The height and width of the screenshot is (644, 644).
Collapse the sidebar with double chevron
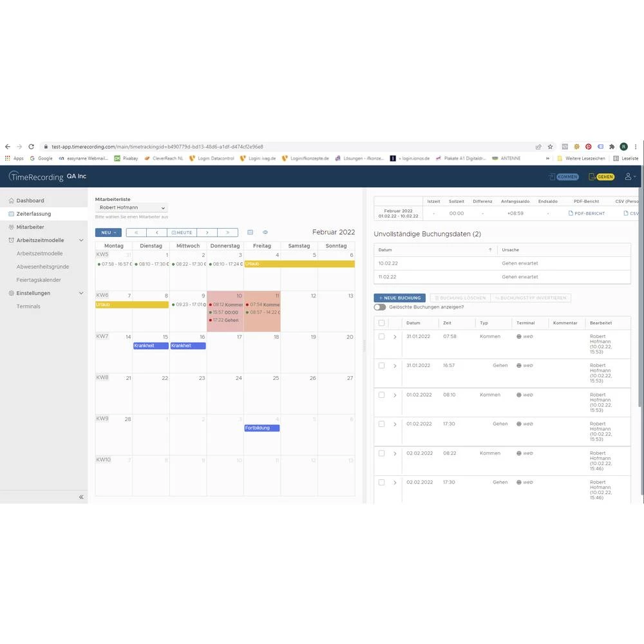coord(81,497)
